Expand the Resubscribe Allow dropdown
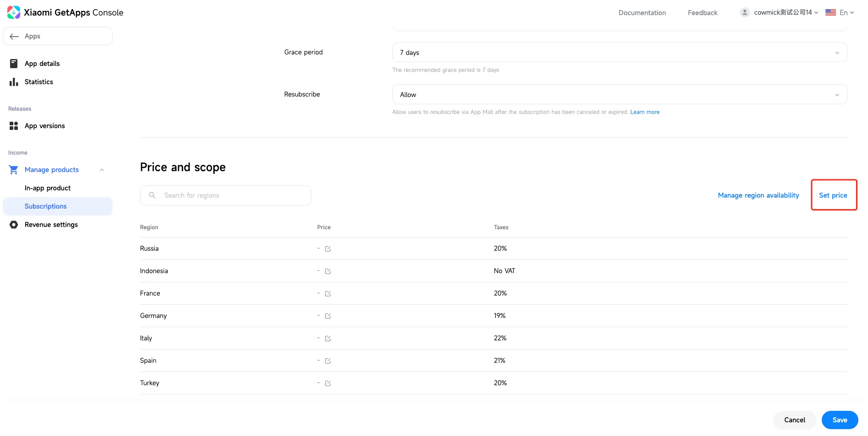The width and height of the screenshot is (868, 436). (619, 95)
